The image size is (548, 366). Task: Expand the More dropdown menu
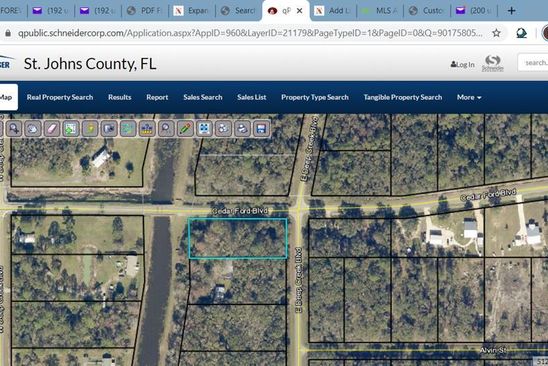pos(469,97)
